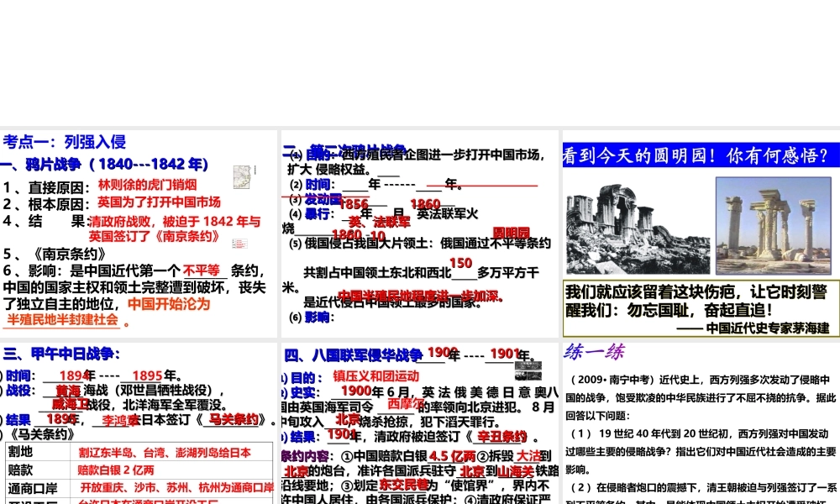Click the red text 《南京条约》 in the 结果 answer
Viewport: 840px width, 504px height.
(186, 236)
